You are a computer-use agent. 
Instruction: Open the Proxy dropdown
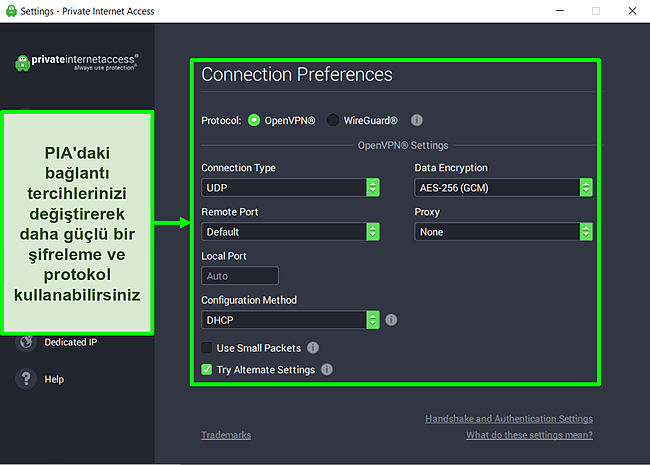point(503,231)
